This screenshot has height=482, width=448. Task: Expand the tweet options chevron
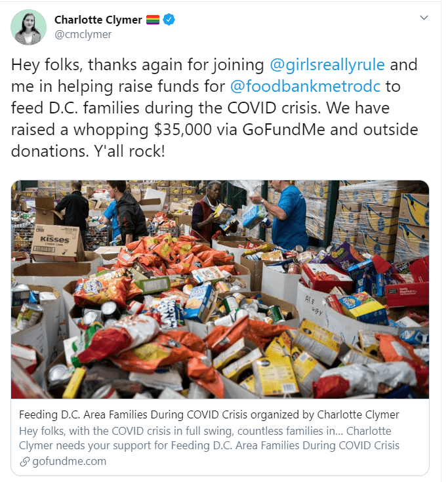pos(424,18)
